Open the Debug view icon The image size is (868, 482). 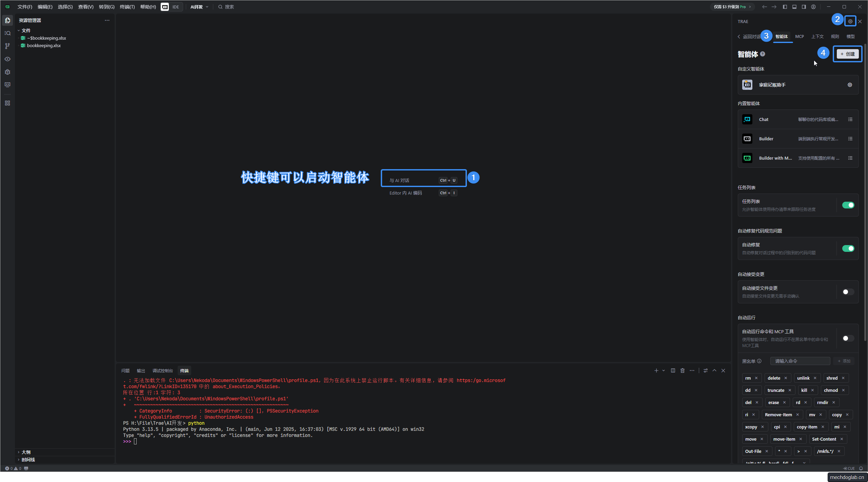tap(7, 72)
